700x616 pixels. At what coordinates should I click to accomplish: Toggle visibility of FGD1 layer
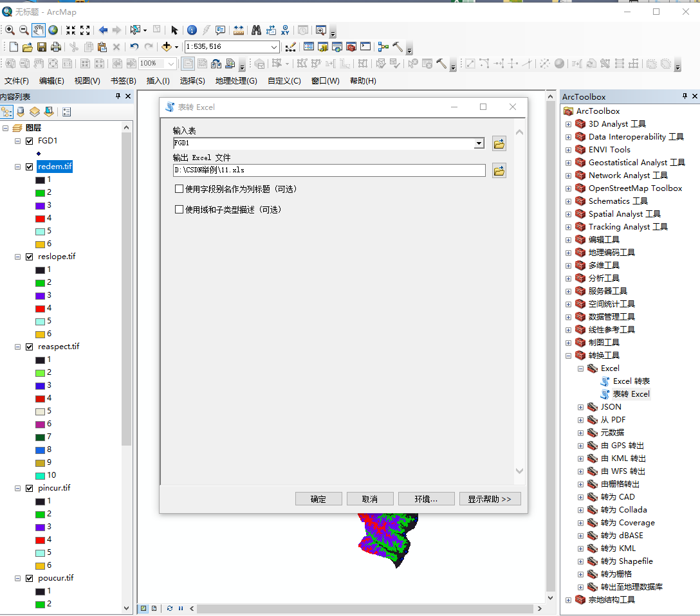(x=30, y=141)
